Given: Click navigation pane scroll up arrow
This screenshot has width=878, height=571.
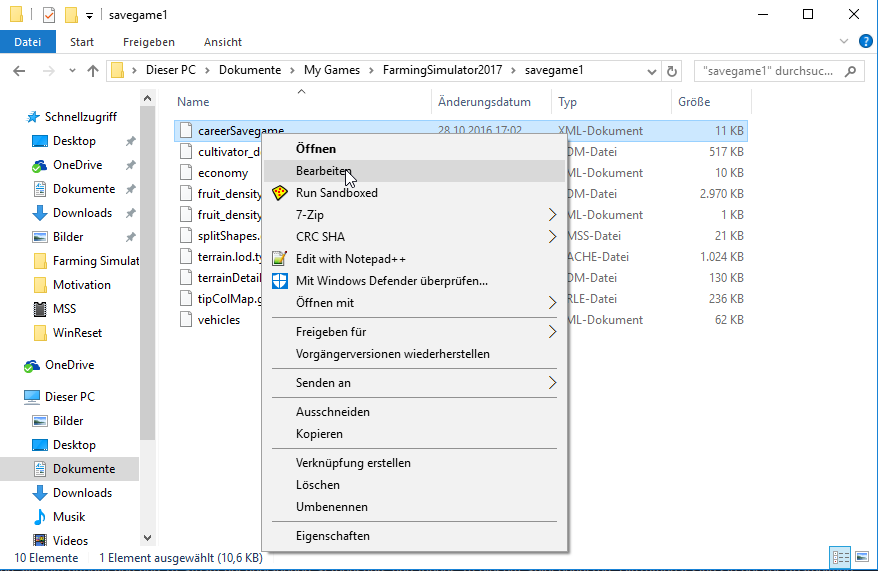Looking at the screenshot, I should pos(147,99).
